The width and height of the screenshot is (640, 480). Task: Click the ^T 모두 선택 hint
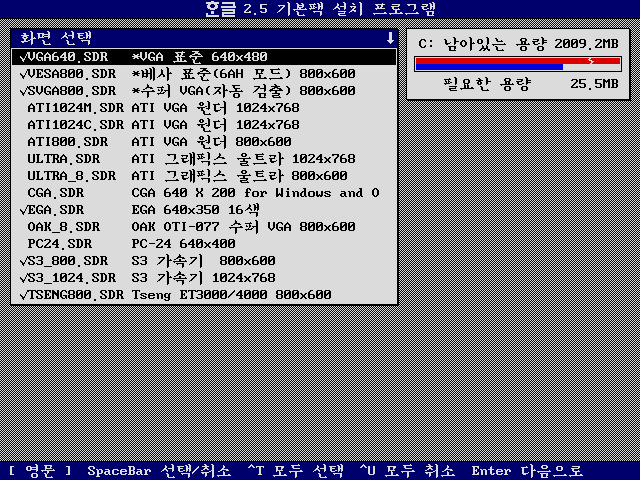pyautogui.click(x=296, y=471)
